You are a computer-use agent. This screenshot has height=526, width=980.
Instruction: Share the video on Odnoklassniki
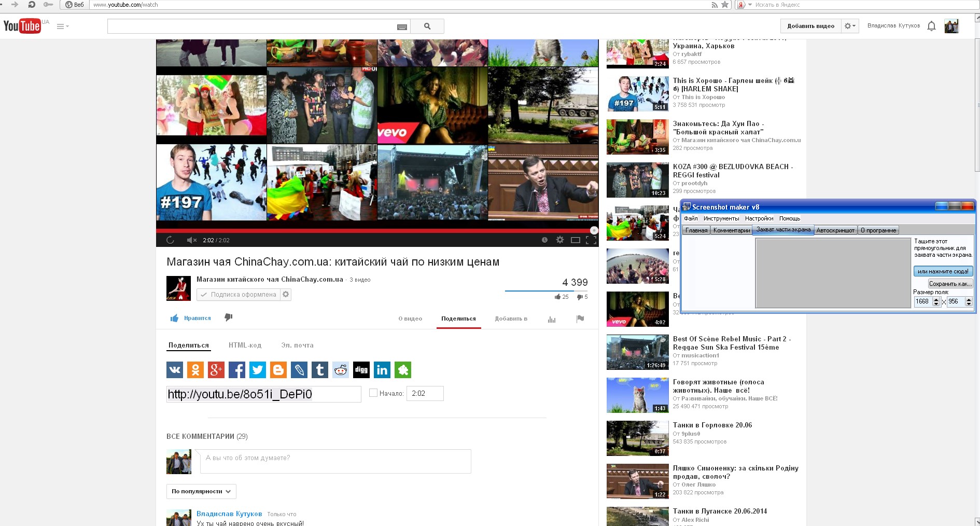(195, 370)
